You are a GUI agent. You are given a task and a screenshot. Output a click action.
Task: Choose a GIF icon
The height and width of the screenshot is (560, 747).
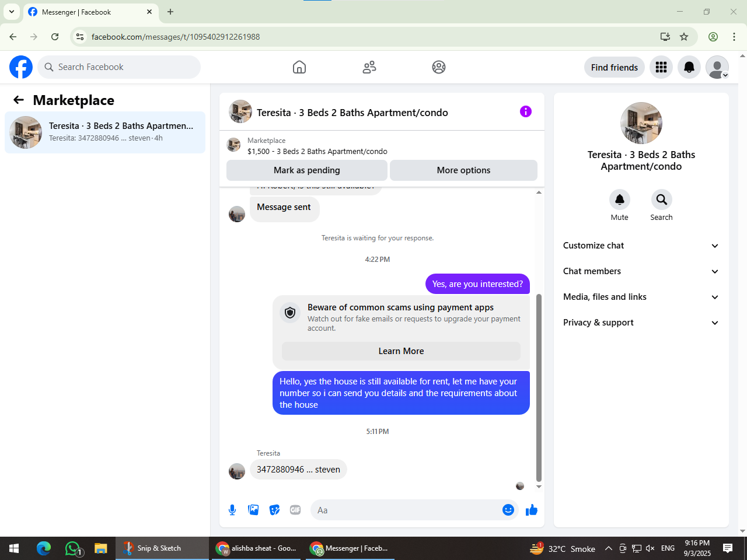[x=295, y=510]
